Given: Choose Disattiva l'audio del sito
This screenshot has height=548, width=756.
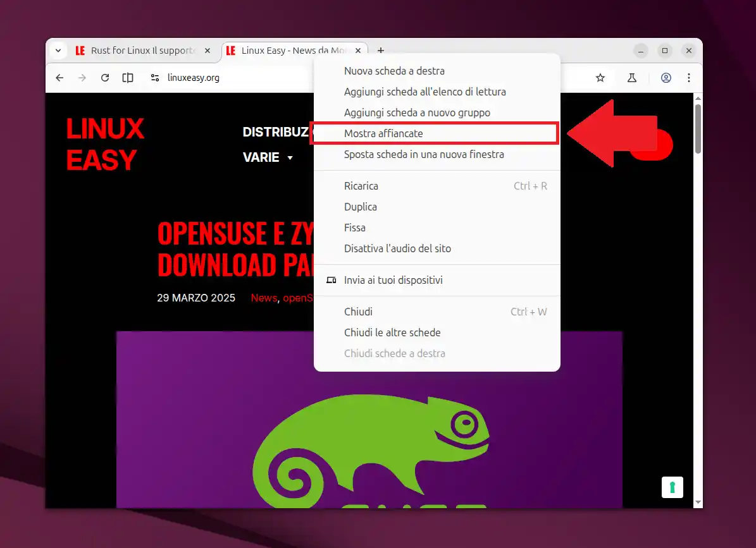Looking at the screenshot, I should pyautogui.click(x=437, y=248).
